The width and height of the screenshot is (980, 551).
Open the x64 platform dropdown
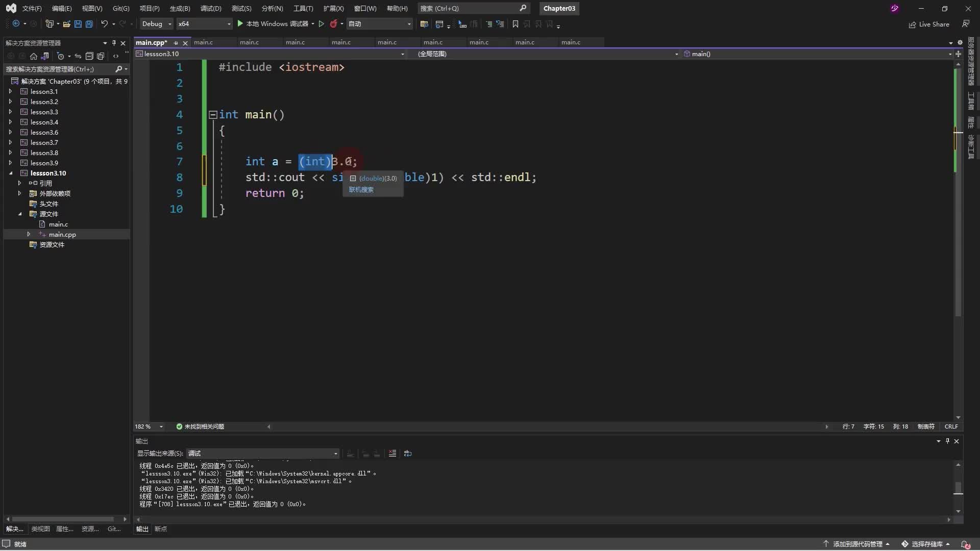pos(204,23)
